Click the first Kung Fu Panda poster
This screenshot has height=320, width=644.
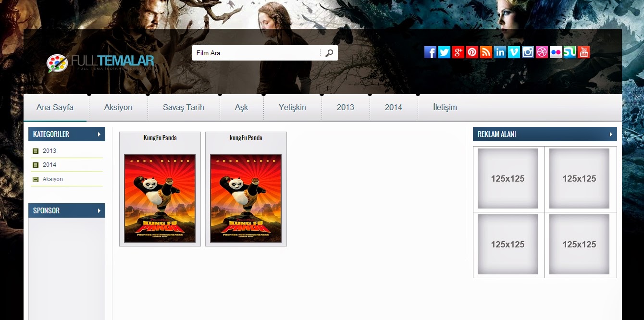pos(160,198)
